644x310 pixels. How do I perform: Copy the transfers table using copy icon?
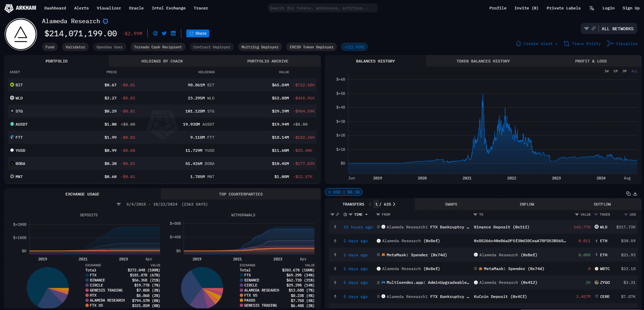point(628,193)
